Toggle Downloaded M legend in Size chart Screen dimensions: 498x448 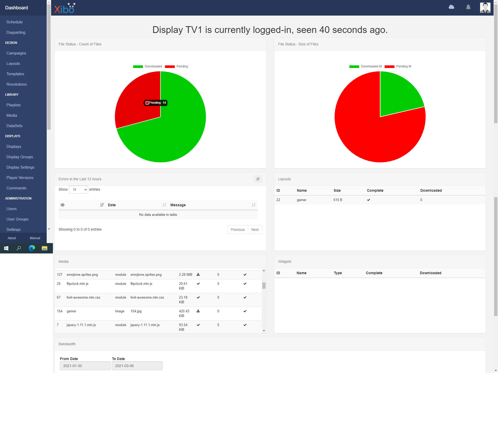[365, 66]
